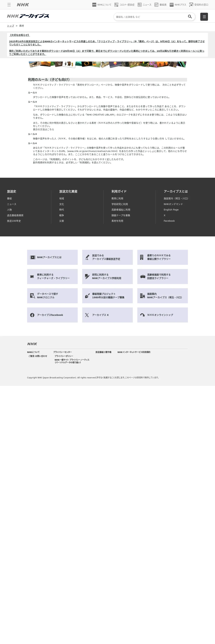The image size is (215, 644).
Task: Open NHK一般サイト プライバシーノーティス link
Action: tap(72, 361)
